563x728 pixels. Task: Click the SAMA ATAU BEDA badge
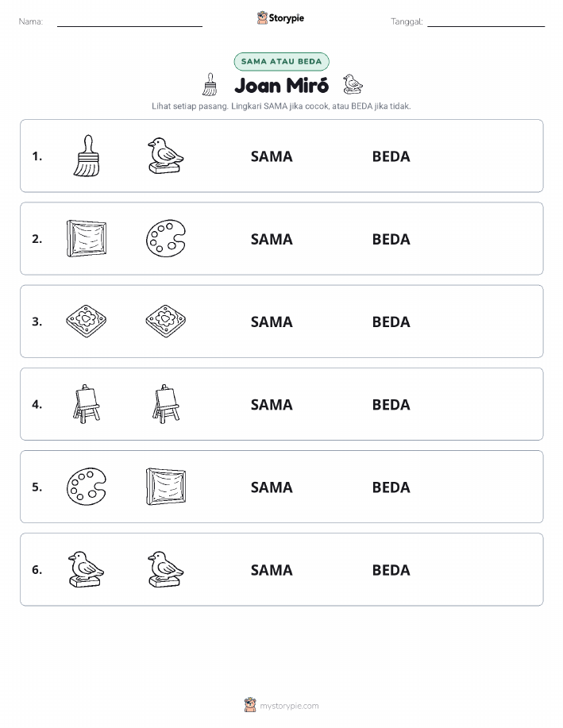tap(281, 61)
